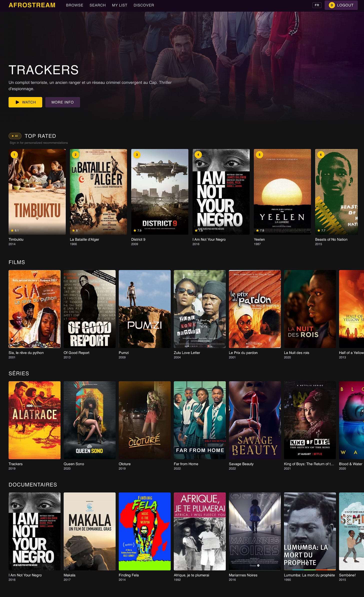364x597 pixels.
Task: Click the Finding Fela title text
Action: pos(128,575)
